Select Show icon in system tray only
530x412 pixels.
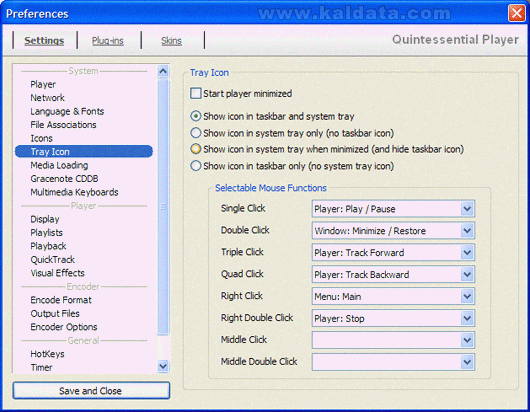[196, 133]
